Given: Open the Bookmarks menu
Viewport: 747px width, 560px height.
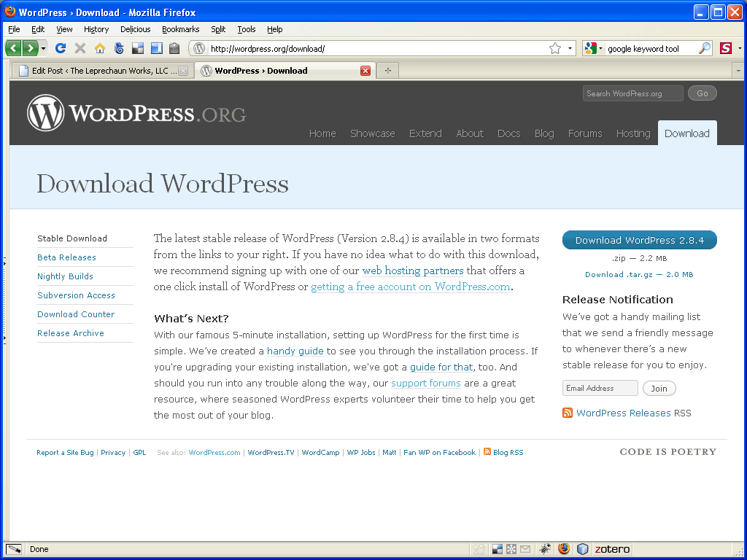Looking at the screenshot, I should tap(181, 29).
